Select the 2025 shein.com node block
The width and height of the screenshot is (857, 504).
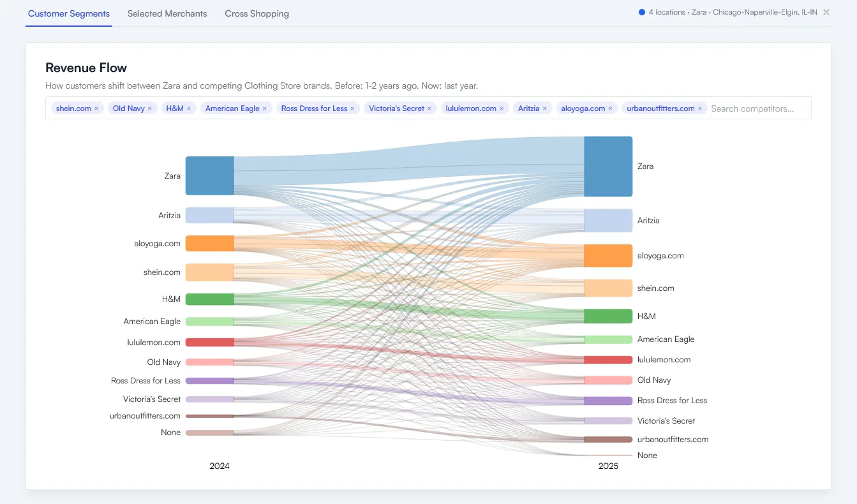click(609, 288)
